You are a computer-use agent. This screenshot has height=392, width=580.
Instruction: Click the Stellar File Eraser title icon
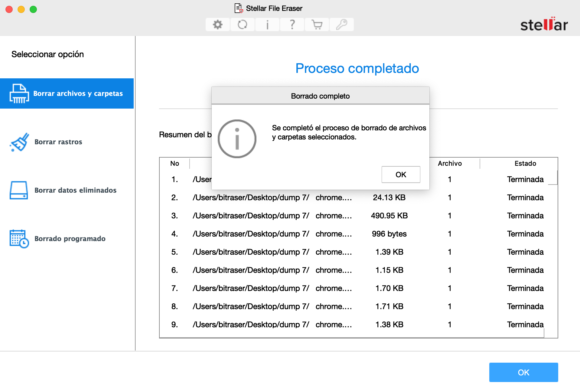coord(239,8)
